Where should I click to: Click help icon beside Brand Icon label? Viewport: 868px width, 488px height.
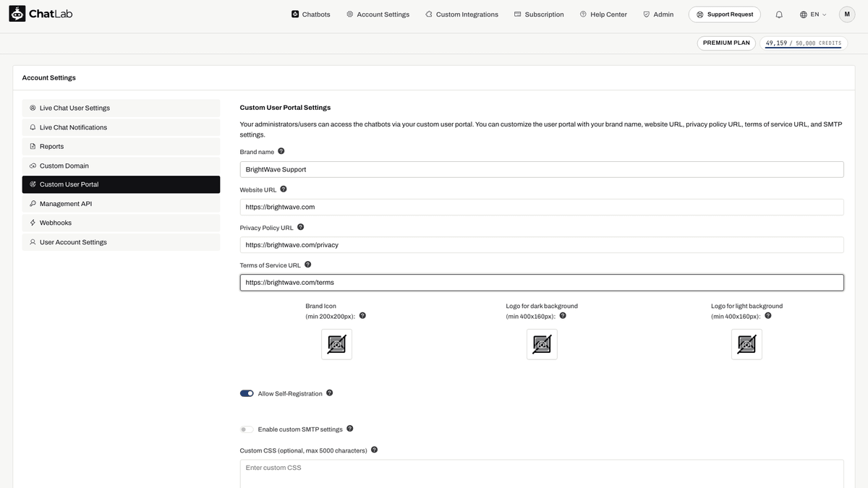(x=363, y=315)
